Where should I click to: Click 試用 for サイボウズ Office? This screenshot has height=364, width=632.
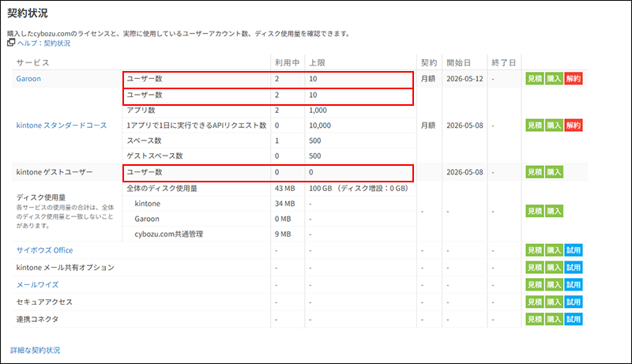(x=574, y=250)
